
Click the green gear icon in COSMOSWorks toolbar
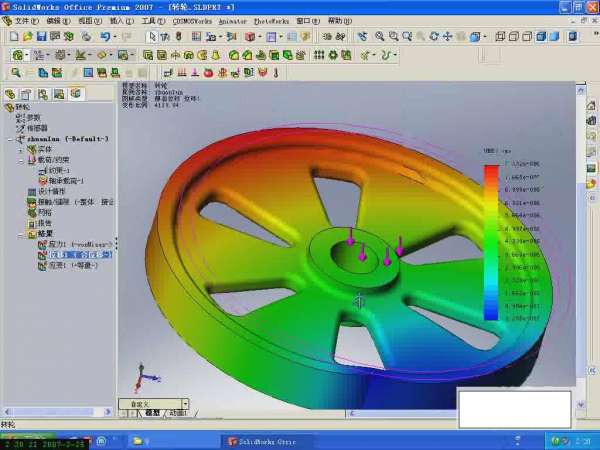pos(333,55)
